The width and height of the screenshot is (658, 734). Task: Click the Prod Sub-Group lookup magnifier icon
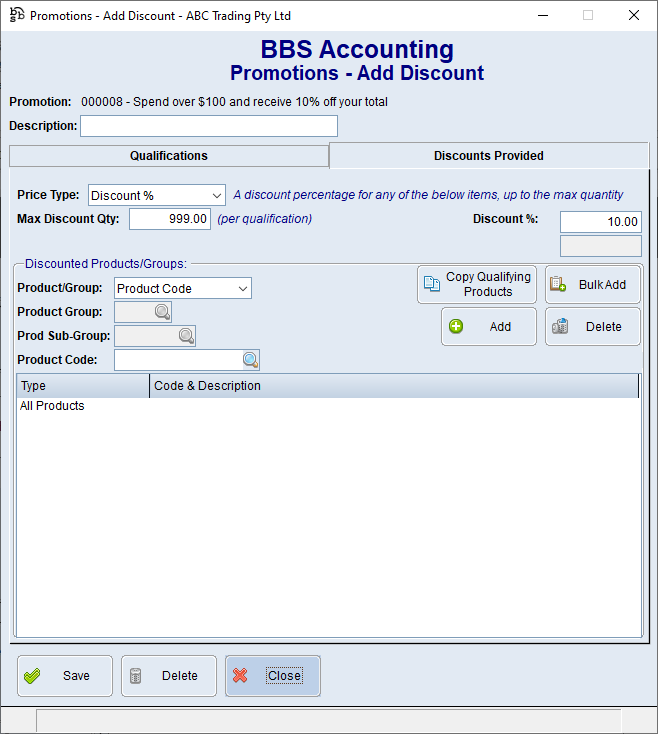click(x=186, y=336)
